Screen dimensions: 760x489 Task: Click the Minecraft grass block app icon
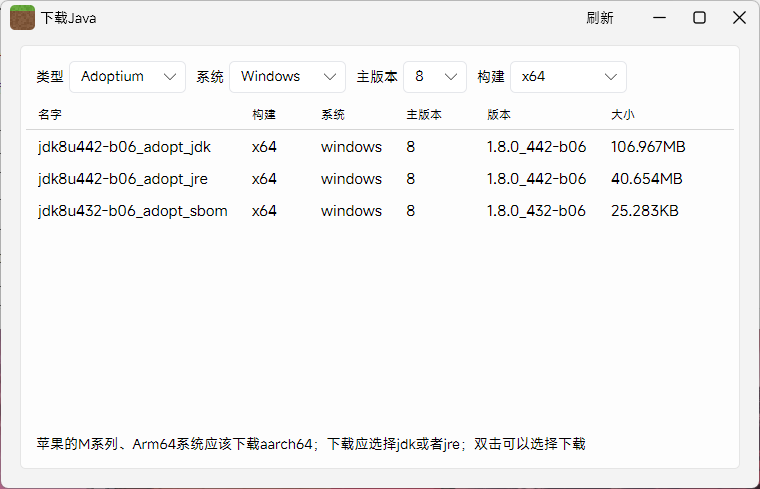pyautogui.click(x=22, y=18)
